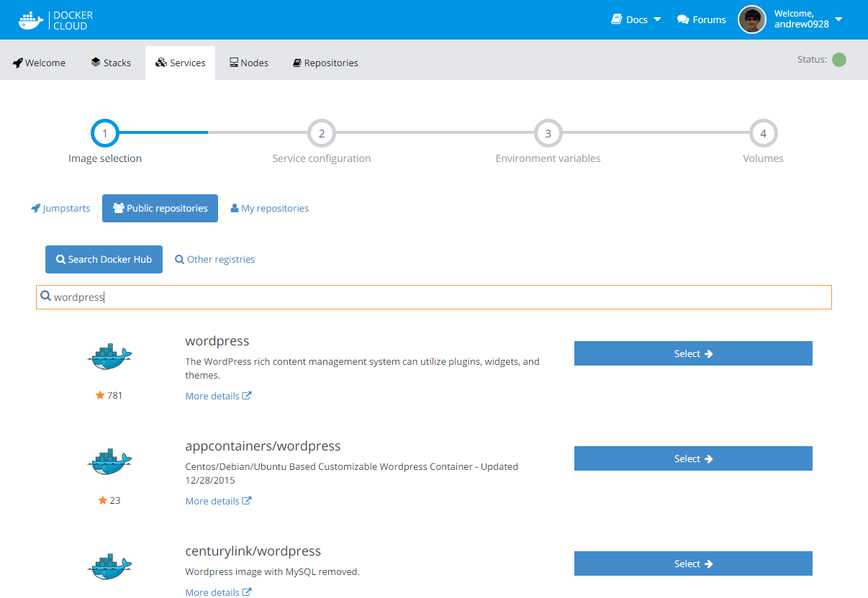This screenshot has width=868, height=598.
Task: Click the star icon showing 23
Action: pos(103,500)
